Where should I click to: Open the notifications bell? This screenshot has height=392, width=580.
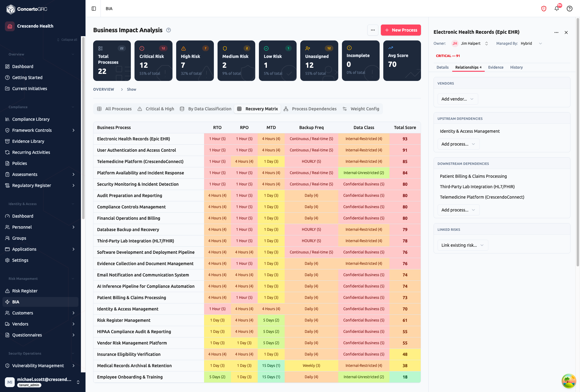point(557,9)
